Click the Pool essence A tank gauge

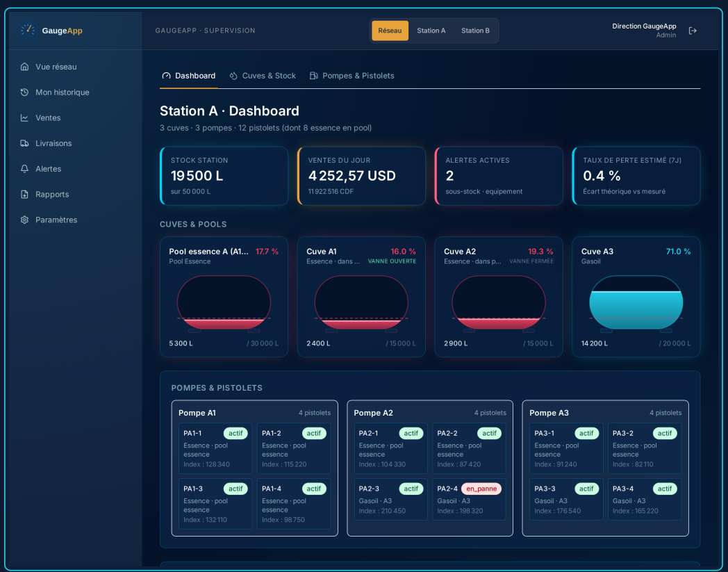click(x=224, y=303)
